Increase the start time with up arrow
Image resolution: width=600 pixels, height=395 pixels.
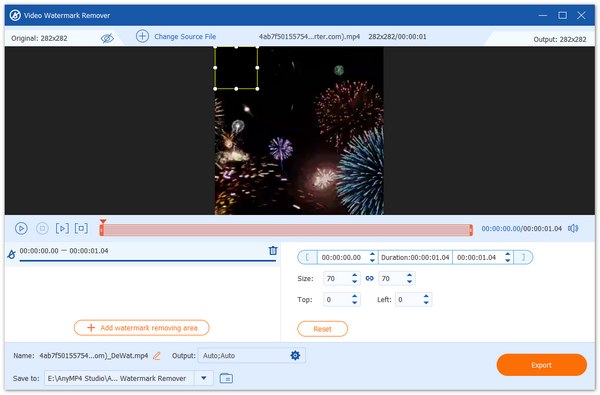[372, 254]
